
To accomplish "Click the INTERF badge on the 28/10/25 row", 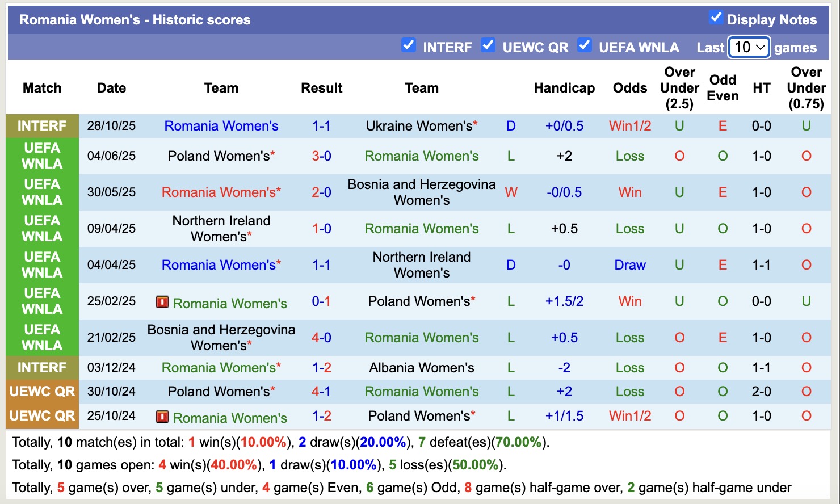I will (x=42, y=125).
